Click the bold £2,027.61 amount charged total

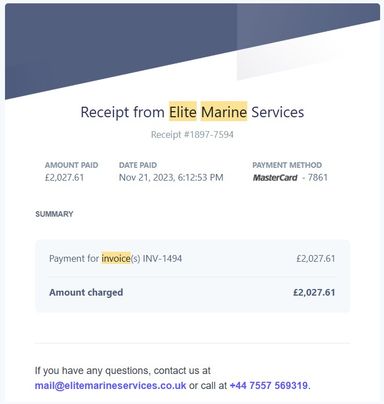coord(314,293)
